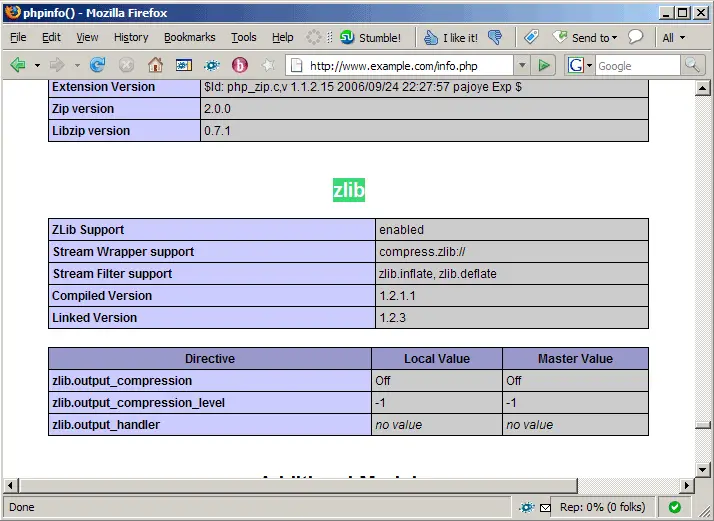Image resolution: width=714 pixels, height=521 pixels.
Task: Click the 'Local Value' column header
Action: click(437, 358)
